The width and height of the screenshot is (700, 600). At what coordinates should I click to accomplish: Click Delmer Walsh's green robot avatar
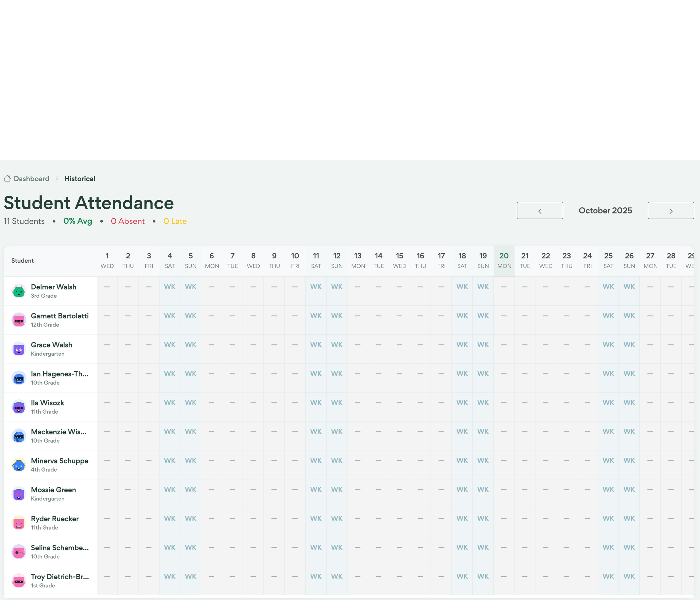pos(19,291)
